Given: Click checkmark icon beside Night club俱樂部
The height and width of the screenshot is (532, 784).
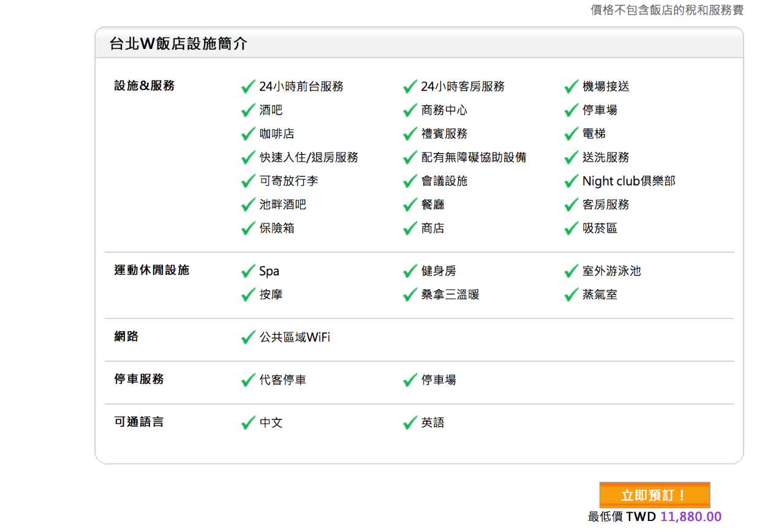Looking at the screenshot, I should pyautogui.click(x=571, y=181).
